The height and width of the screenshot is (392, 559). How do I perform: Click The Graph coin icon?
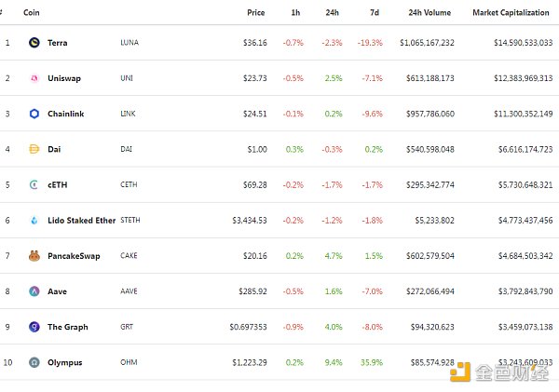[x=34, y=327]
